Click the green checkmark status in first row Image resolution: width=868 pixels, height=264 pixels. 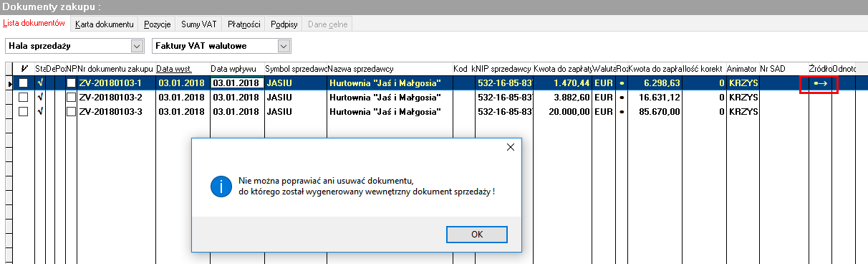[40, 83]
